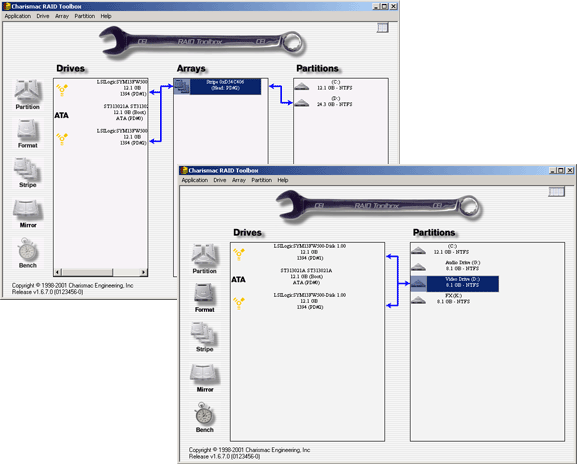This screenshot has width=577, height=464.
Task: Open Help menu in front window
Action: coord(283,180)
